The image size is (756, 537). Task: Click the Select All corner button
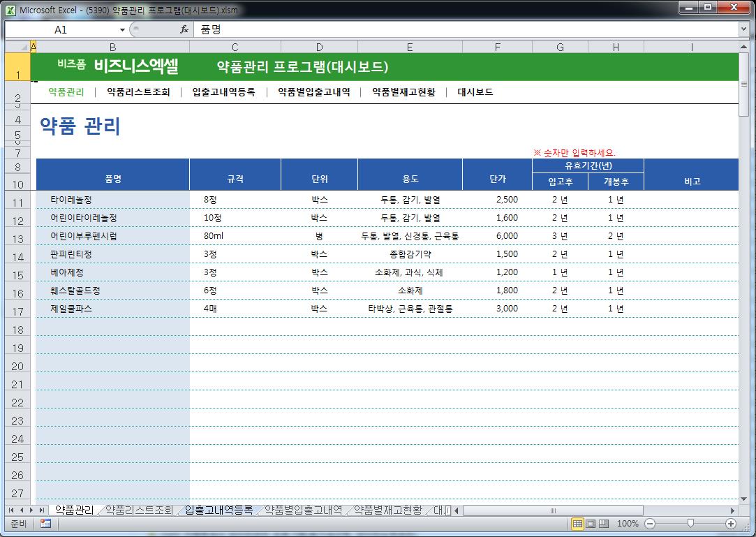pos(17,47)
